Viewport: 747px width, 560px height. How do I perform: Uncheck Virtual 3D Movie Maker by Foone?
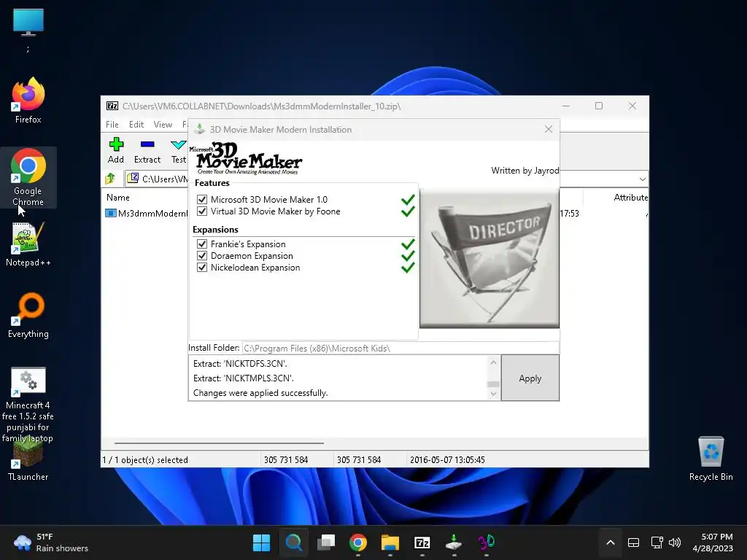click(202, 211)
